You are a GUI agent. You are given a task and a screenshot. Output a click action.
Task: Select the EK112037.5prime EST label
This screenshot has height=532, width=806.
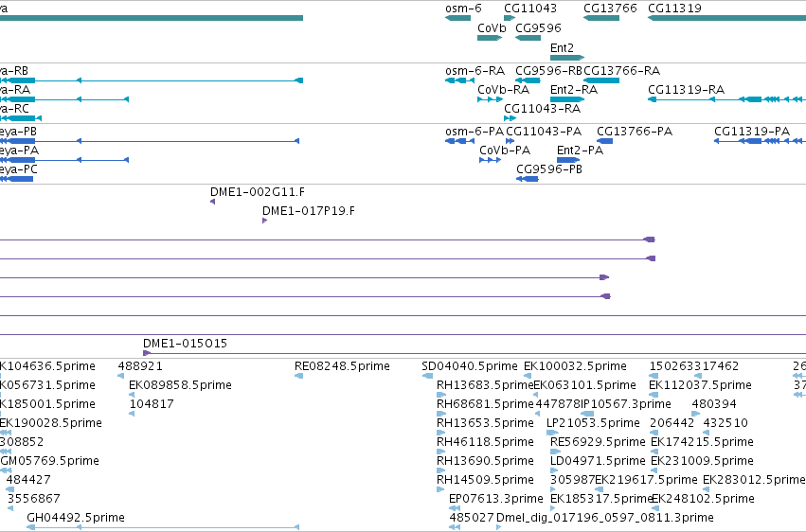click(700, 385)
